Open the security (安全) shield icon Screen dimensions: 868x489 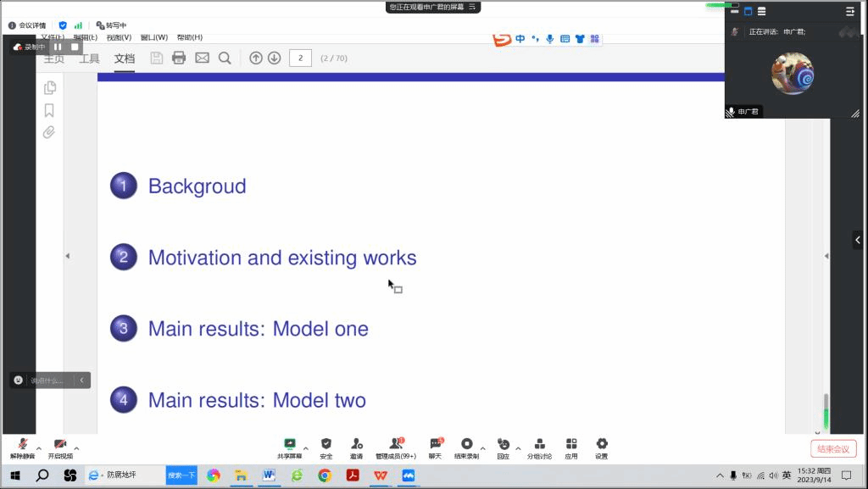pos(326,444)
